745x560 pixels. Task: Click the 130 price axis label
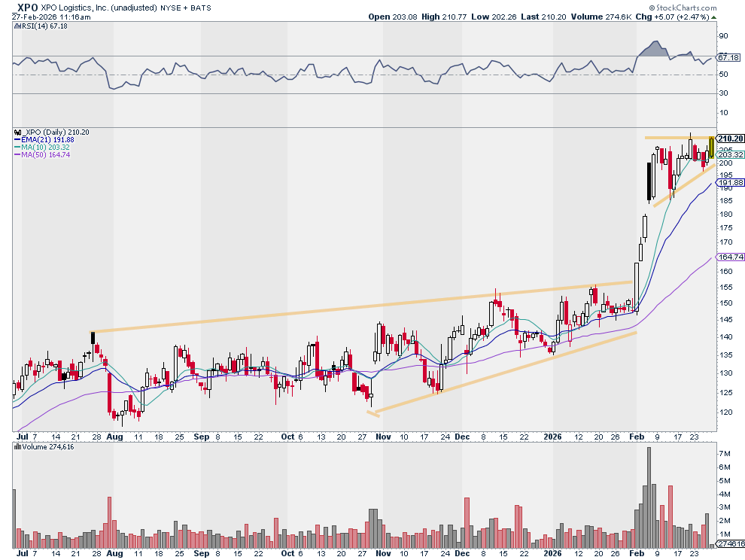(726, 373)
